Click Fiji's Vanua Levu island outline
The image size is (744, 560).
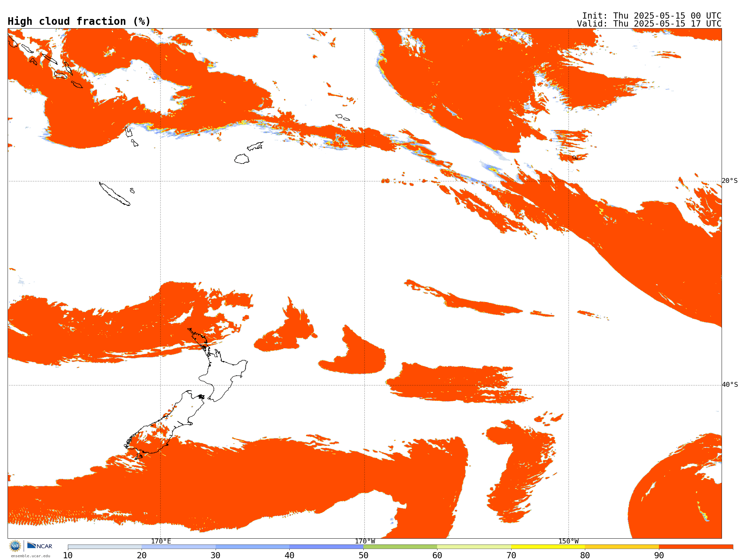click(255, 146)
